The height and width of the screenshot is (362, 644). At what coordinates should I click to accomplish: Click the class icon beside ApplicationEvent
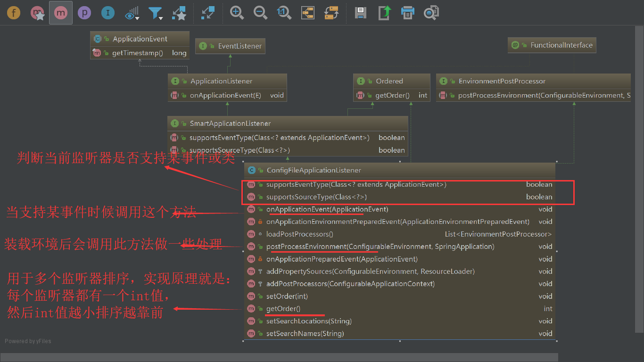[98, 39]
